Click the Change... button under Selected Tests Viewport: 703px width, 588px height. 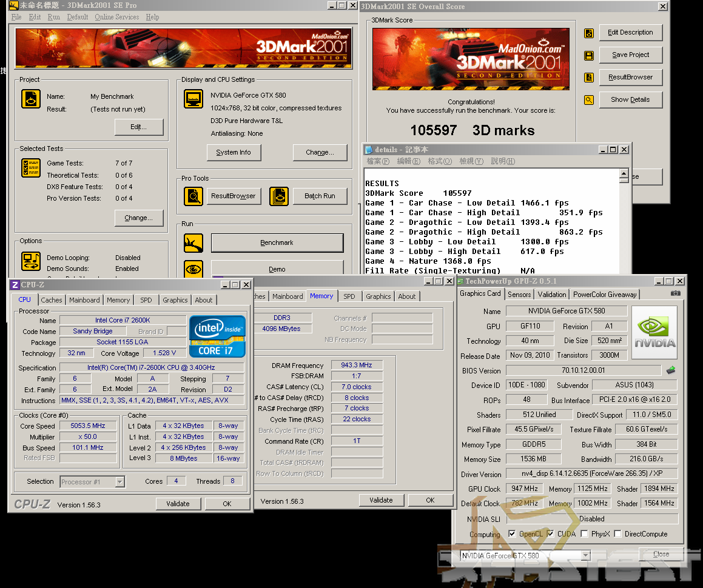click(x=139, y=218)
